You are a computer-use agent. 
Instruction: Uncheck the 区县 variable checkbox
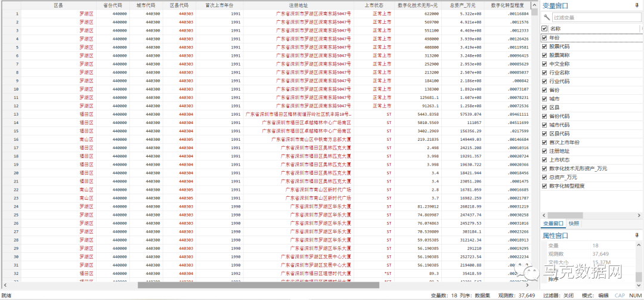(544, 108)
